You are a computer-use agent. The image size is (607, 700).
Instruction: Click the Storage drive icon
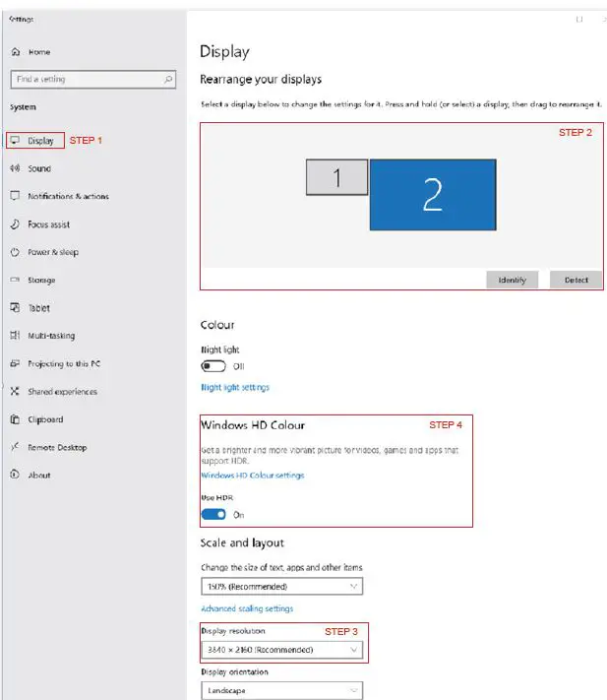point(15,280)
